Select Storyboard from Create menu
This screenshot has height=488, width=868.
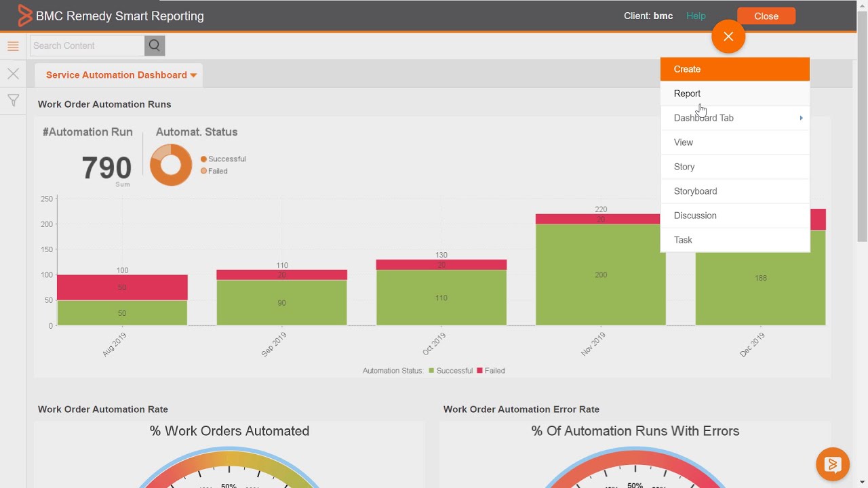[735, 191]
